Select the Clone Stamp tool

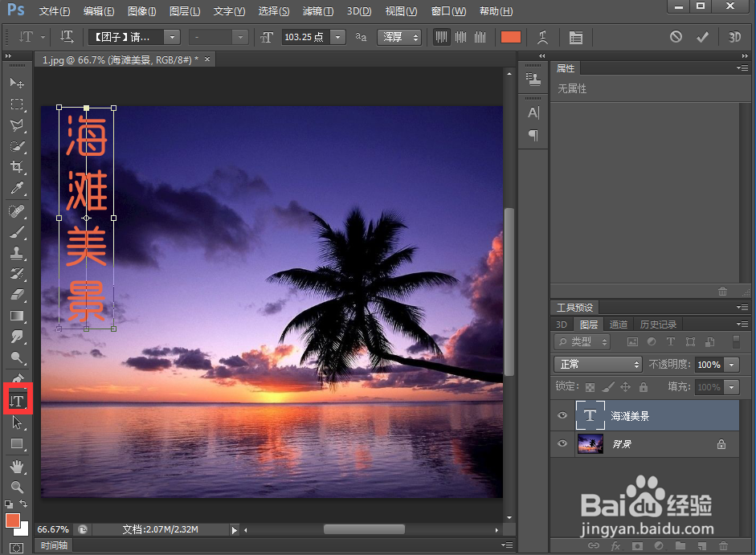pyautogui.click(x=17, y=253)
